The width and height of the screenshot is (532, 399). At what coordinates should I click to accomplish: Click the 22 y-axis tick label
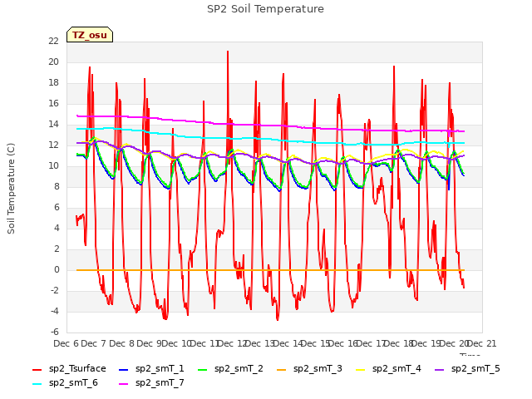(53, 41)
